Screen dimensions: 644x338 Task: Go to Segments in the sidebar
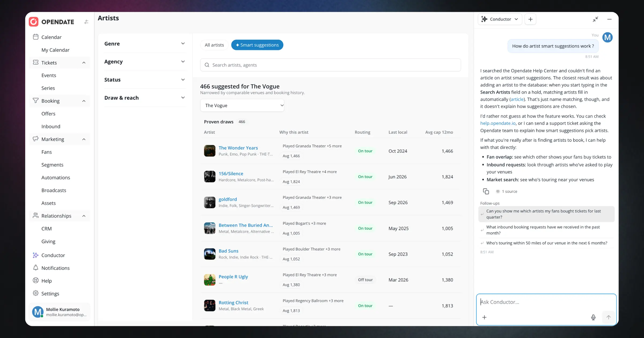pos(52,165)
